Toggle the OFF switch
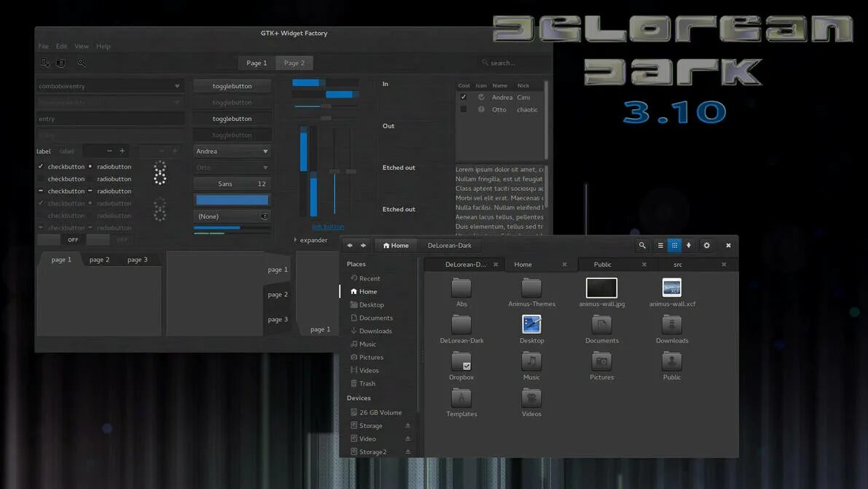This screenshot has height=489, width=868. click(x=60, y=240)
